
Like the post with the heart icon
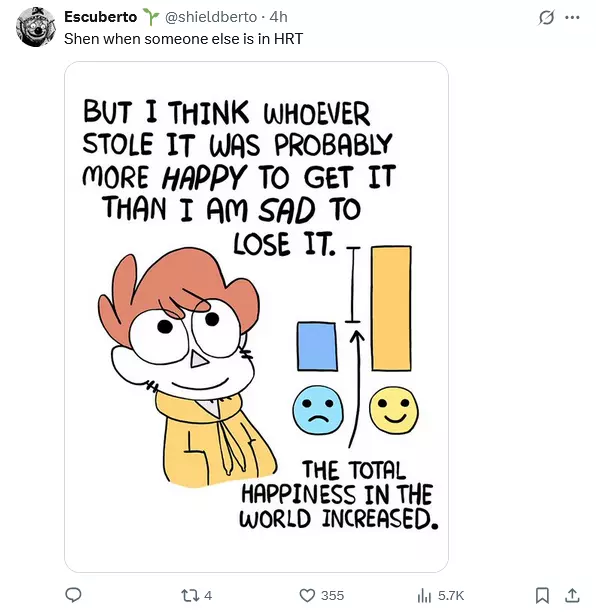tap(307, 595)
